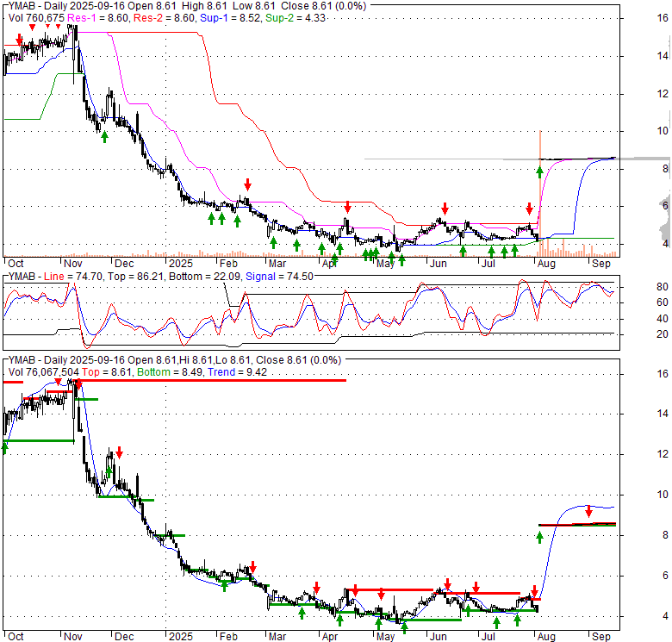Viewport: 672px width, 642px height.
Task: Click the red sell arrow in early December in bottom chart
Action: click(120, 452)
